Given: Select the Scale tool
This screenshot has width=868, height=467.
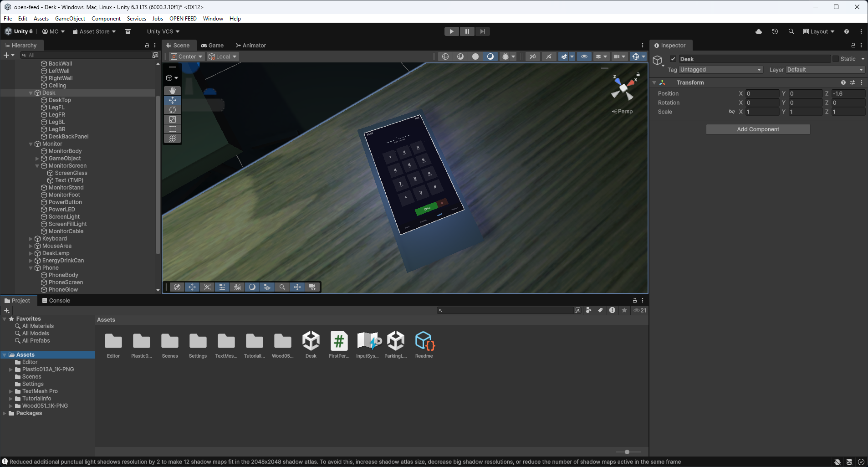Looking at the screenshot, I should [x=173, y=119].
